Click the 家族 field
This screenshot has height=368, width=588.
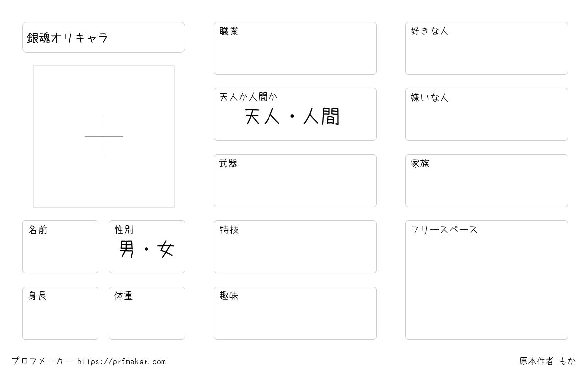click(487, 181)
